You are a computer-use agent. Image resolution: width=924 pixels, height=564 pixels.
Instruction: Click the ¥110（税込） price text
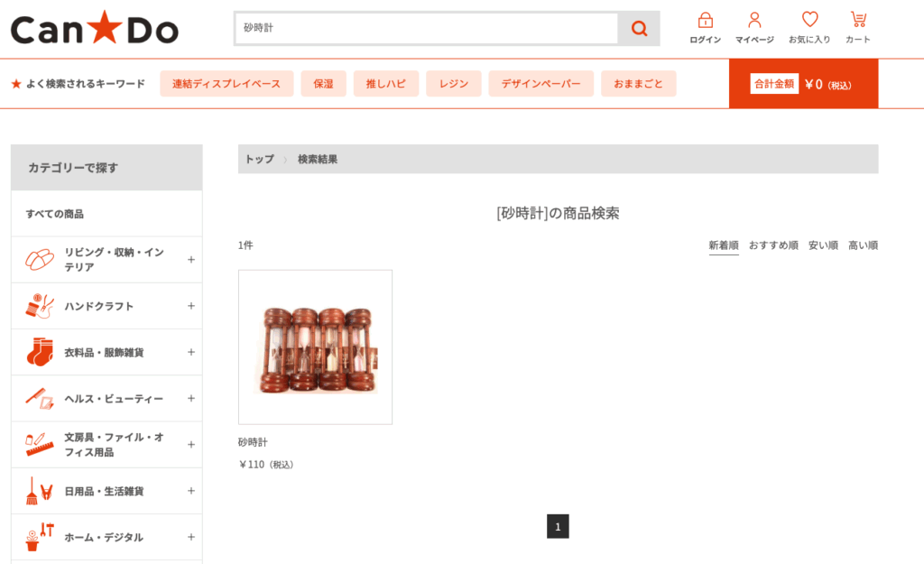tap(266, 465)
